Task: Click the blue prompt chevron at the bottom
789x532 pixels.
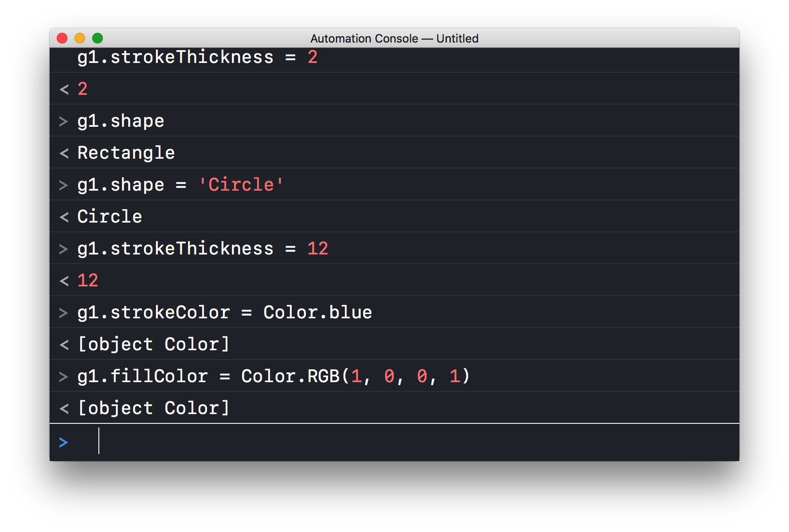Action: tap(63, 442)
